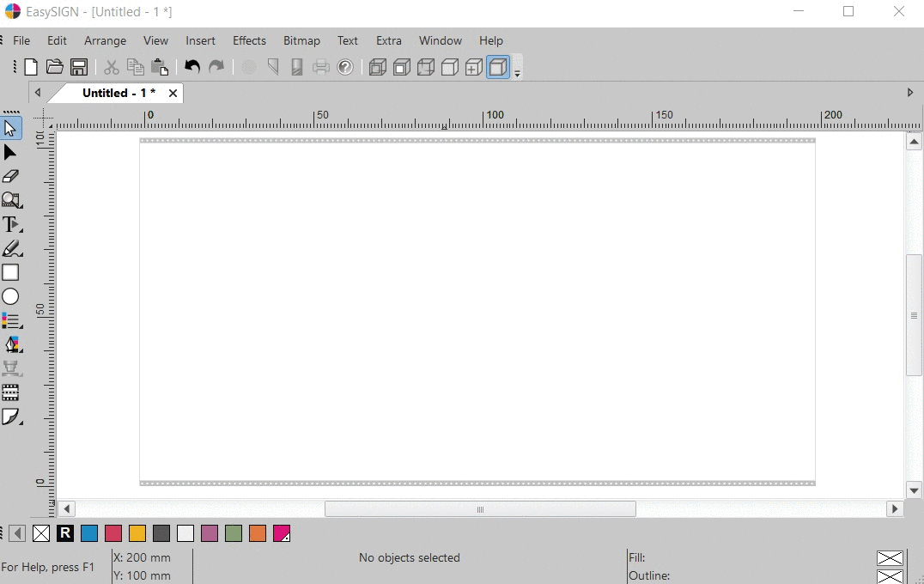Select the Ellipse tool
Screen dimensions: 924x584
[10, 296]
